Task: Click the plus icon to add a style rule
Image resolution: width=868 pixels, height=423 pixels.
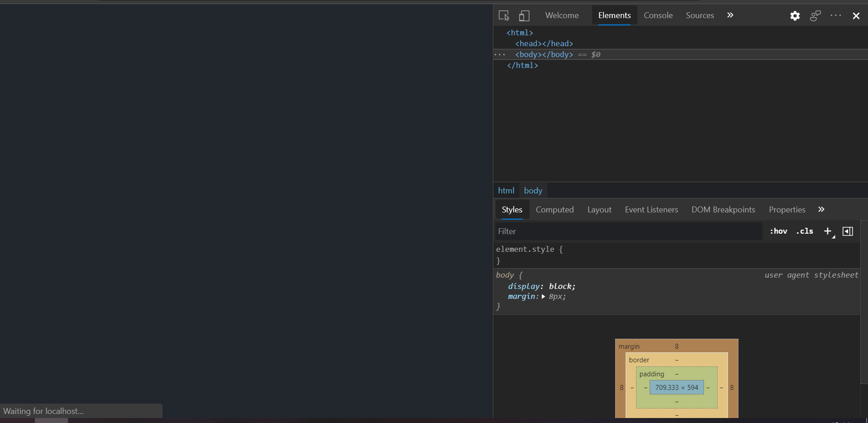Action: tap(828, 231)
